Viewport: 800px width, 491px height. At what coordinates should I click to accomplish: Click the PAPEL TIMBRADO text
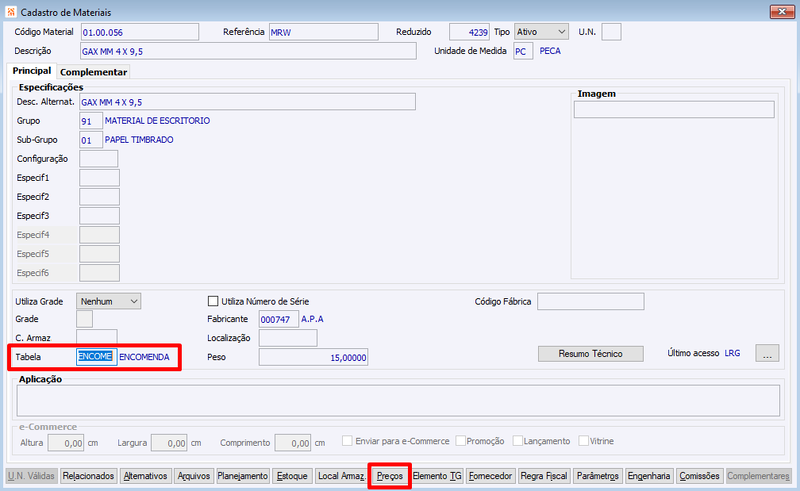(x=139, y=140)
